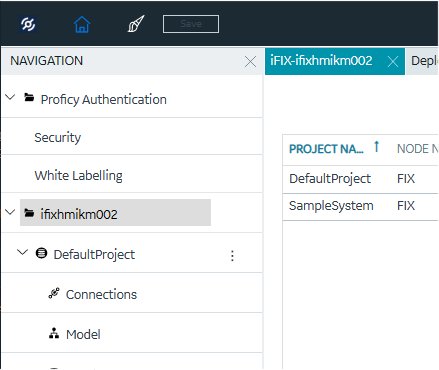
Task: Close the iFIX-ifixhmikm002 tab
Action: [x=393, y=62]
